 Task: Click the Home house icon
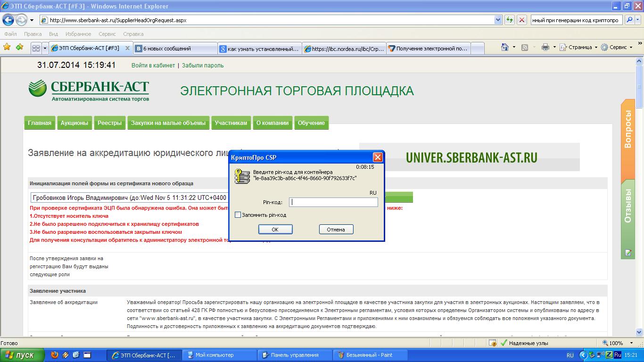(505, 47)
